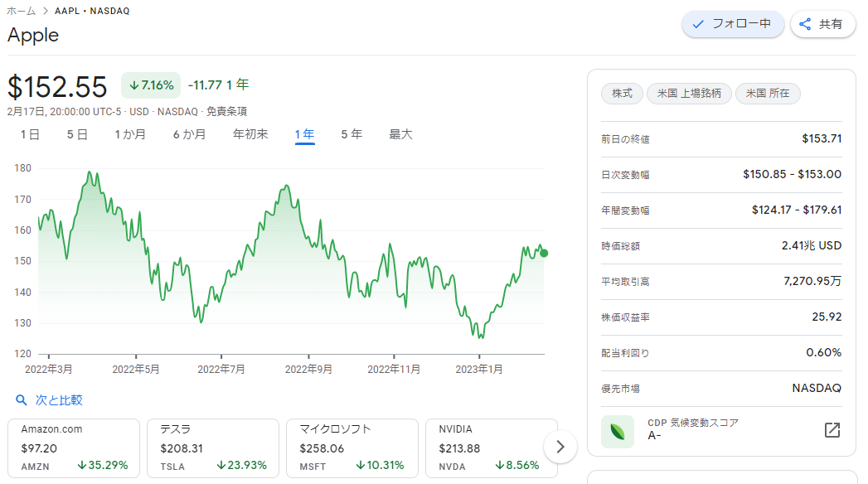Click the 米国 所在 tag chip
The image size is (868, 484).
click(768, 94)
